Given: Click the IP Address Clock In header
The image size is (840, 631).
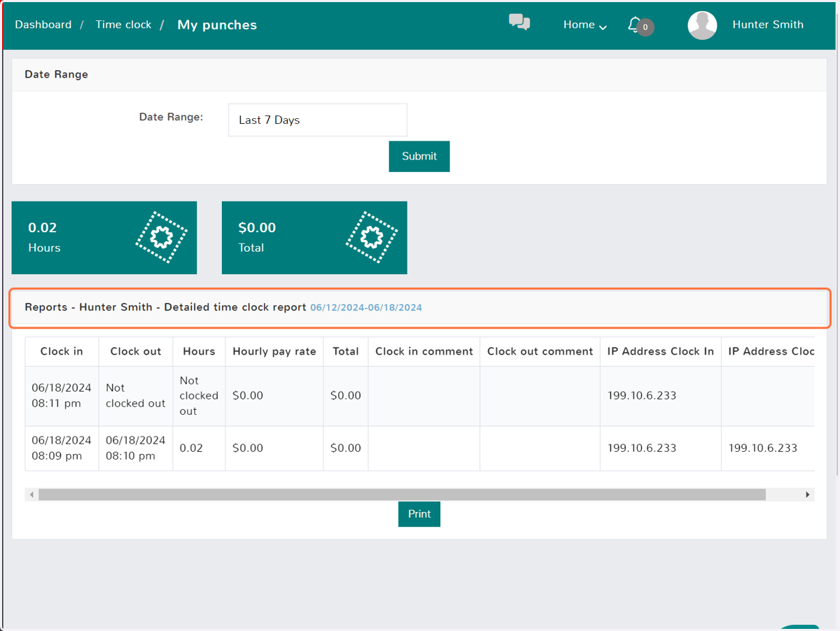Looking at the screenshot, I should pos(661,352).
